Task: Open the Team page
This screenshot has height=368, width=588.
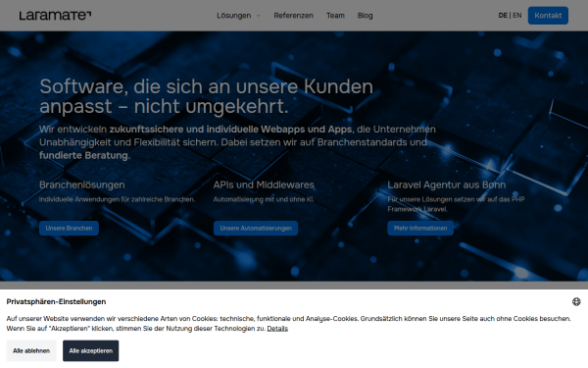Action: [335, 16]
